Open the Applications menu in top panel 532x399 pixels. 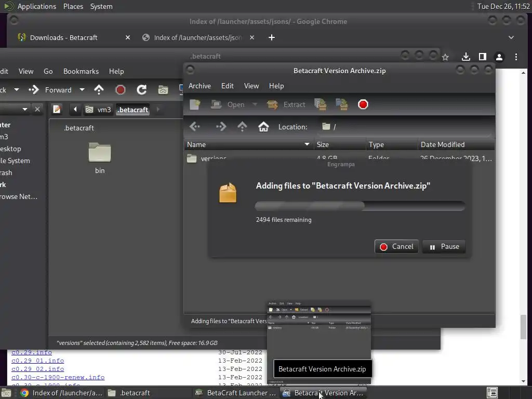37,6
